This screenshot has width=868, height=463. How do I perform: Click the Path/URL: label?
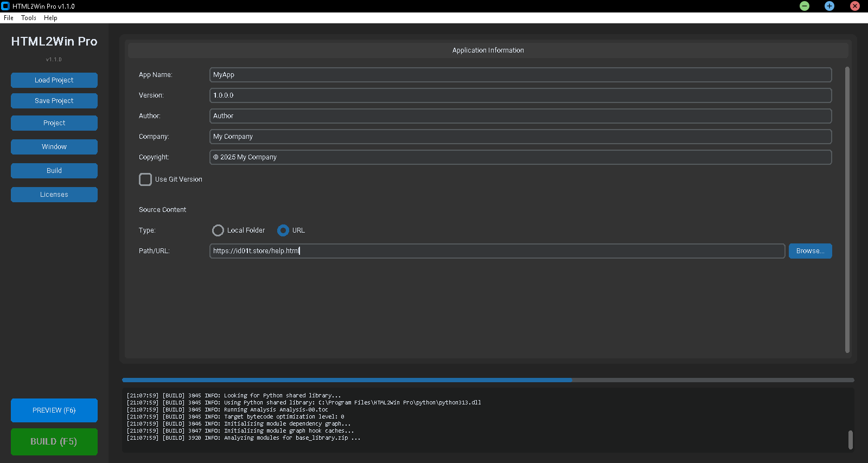pyautogui.click(x=154, y=251)
